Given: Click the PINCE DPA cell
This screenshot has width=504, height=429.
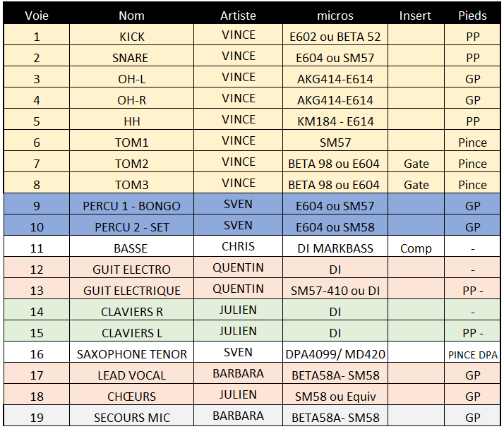Looking at the screenshot, I should 472,354.
